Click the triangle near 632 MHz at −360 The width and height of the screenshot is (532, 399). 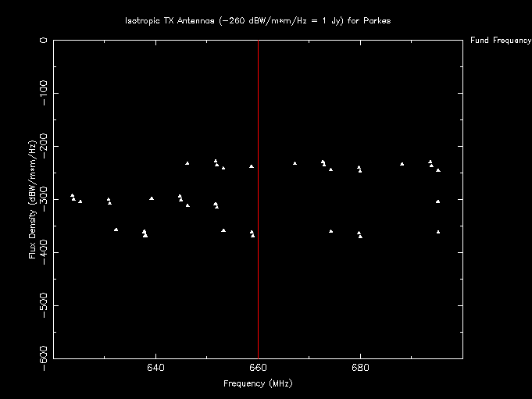tap(116, 230)
